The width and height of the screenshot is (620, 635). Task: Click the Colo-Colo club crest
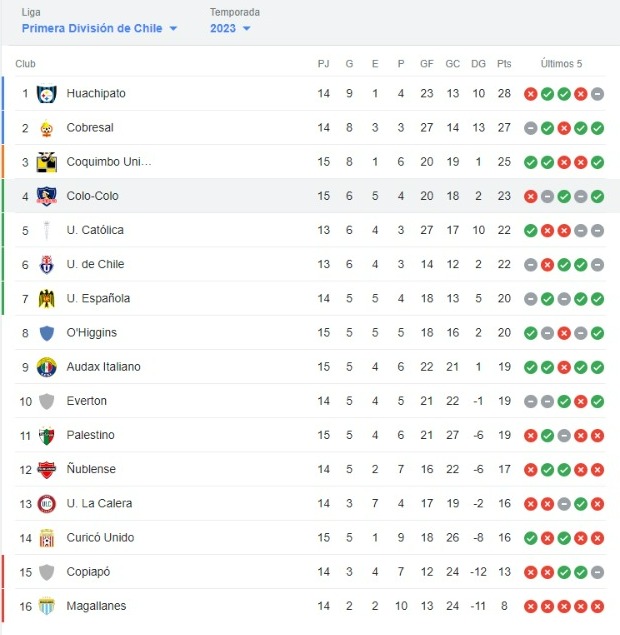pyautogui.click(x=47, y=196)
